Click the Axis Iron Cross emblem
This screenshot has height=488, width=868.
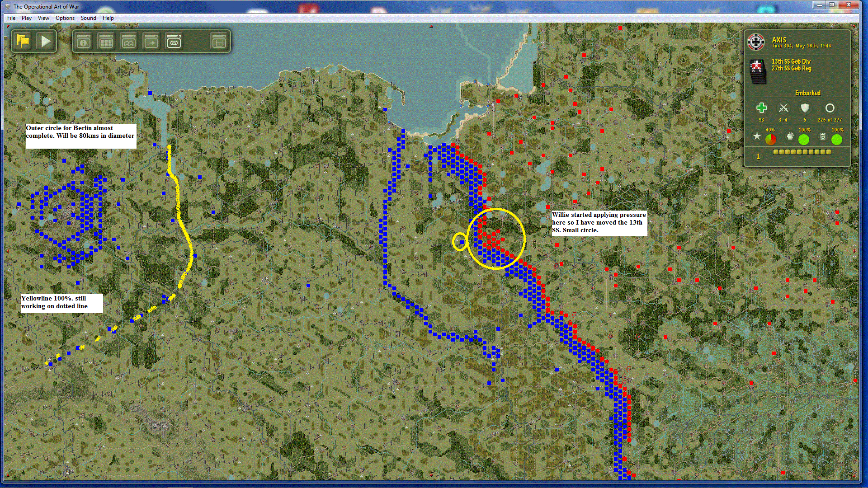tap(756, 42)
